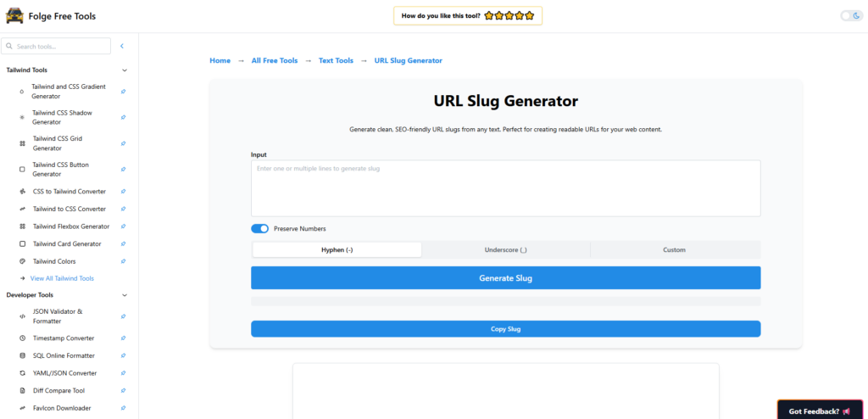This screenshot has width=868, height=419.
Task: Click into the slug Input text area
Action: [506, 188]
